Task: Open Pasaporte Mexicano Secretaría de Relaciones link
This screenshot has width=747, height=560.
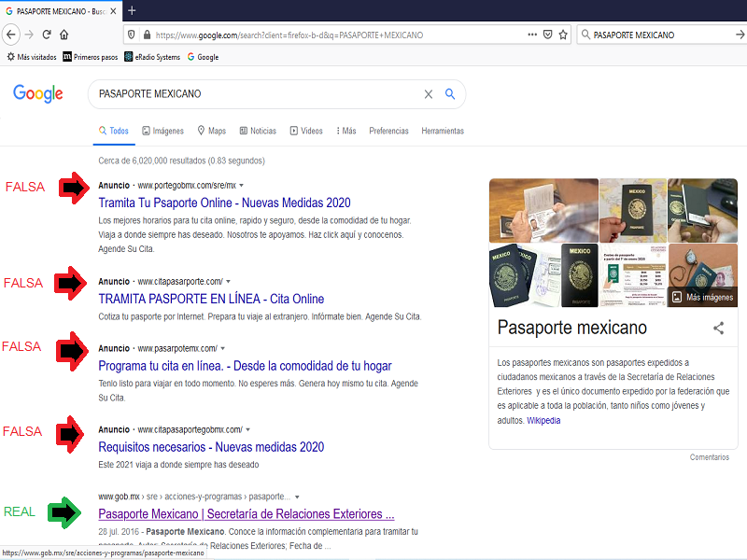Action: pos(247,514)
